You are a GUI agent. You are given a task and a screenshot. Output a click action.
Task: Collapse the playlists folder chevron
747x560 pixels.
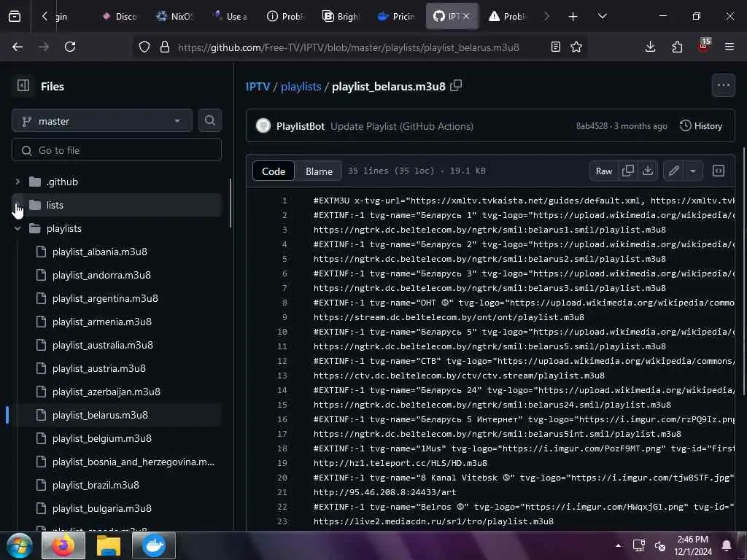pos(18,228)
